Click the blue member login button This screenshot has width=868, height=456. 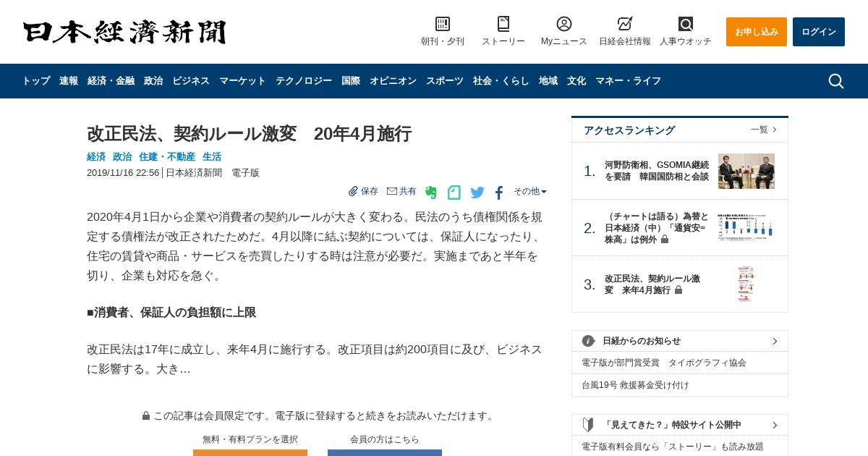tap(385, 452)
